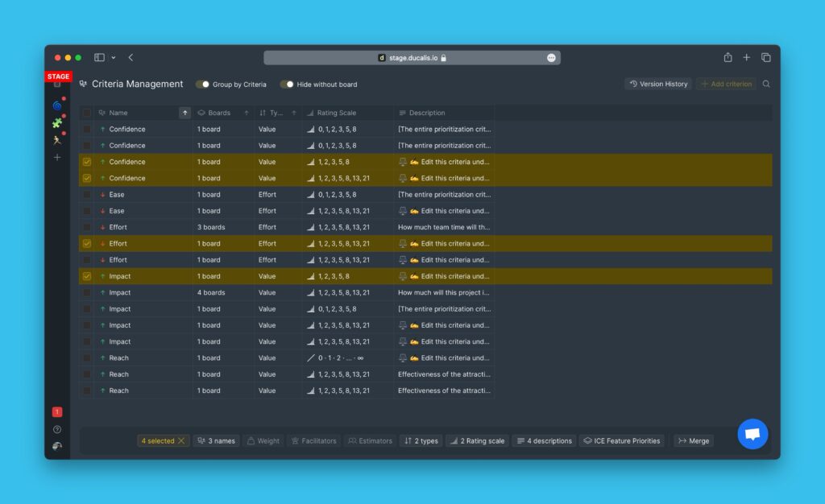This screenshot has height=504, width=825.
Task: Open ICE Feature Priorities board selector
Action: (621, 441)
